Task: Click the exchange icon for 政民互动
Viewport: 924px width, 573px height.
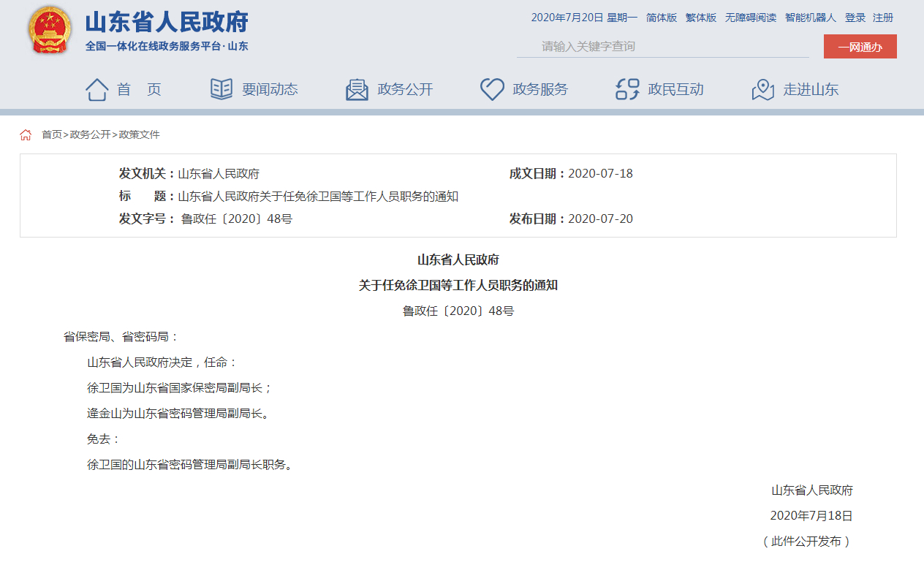Action: tap(627, 89)
